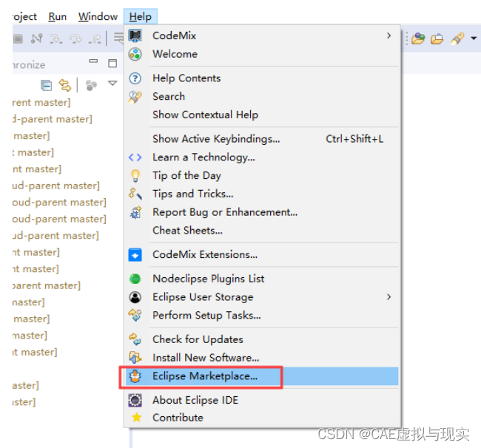481x448 pixels.
Task: Click the Check for Updates icon
Action: click(135, 339)
